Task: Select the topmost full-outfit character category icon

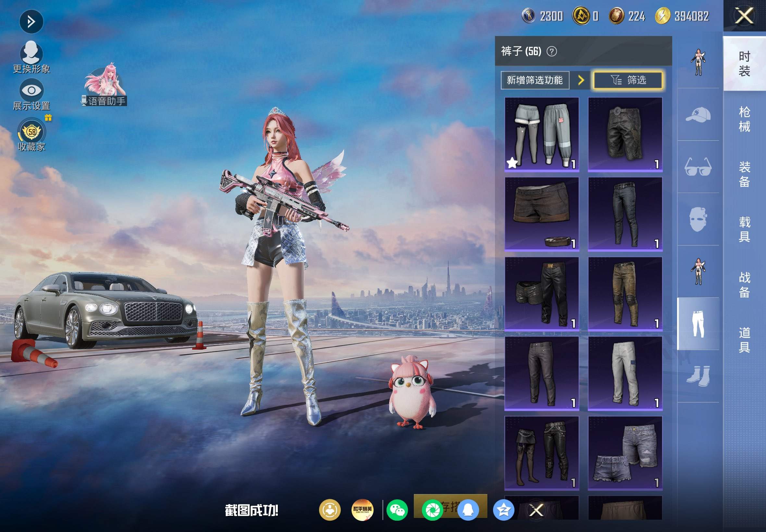Action: (x=698, y=62)
